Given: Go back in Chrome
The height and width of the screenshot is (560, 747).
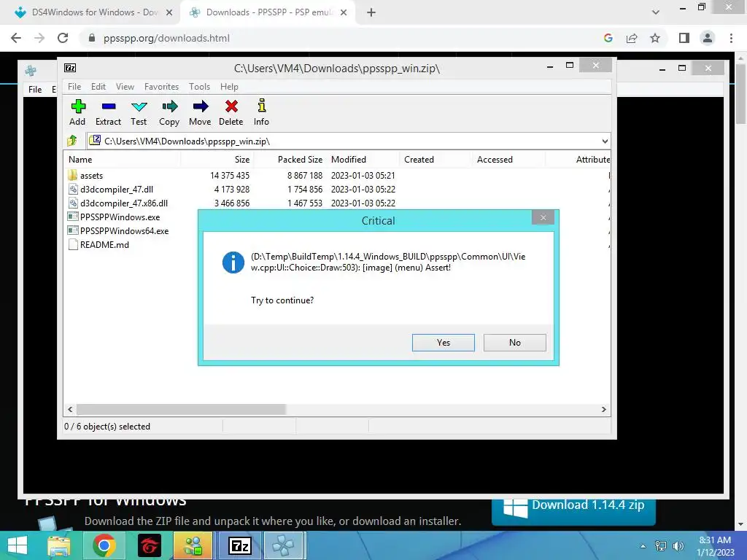Looking at the screenshot, I should 16,38.
